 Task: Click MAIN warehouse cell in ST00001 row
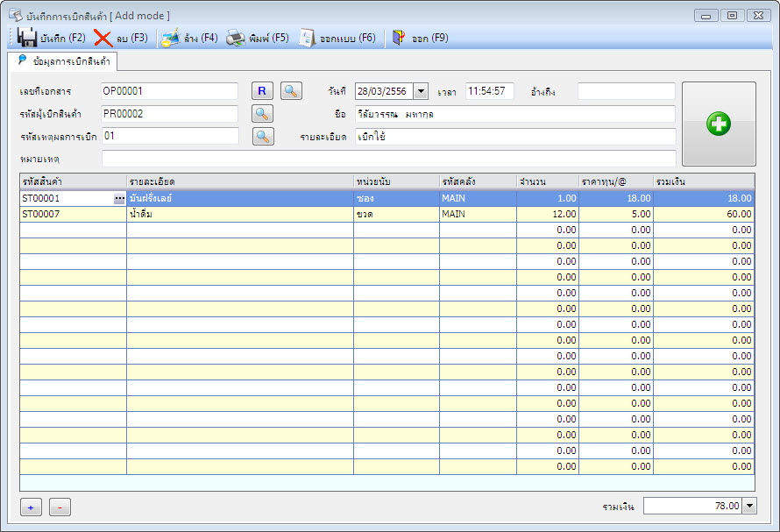point(478,199)
